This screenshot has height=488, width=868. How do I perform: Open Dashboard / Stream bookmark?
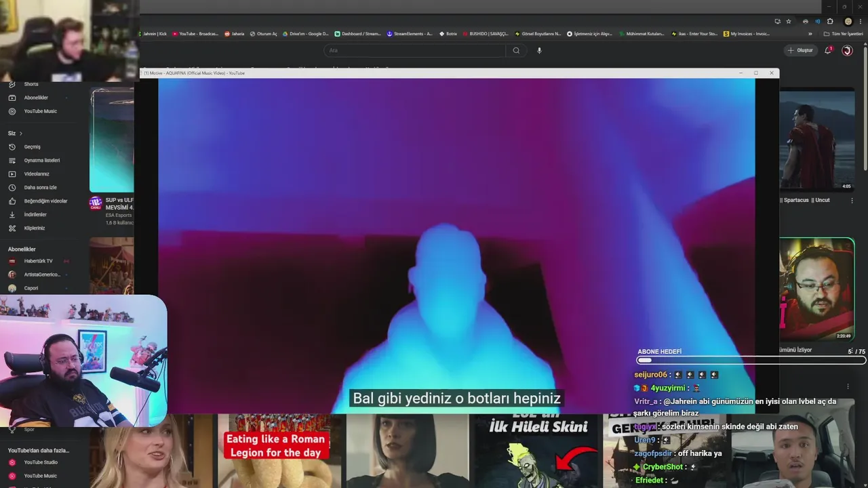[x=358, y=33]
